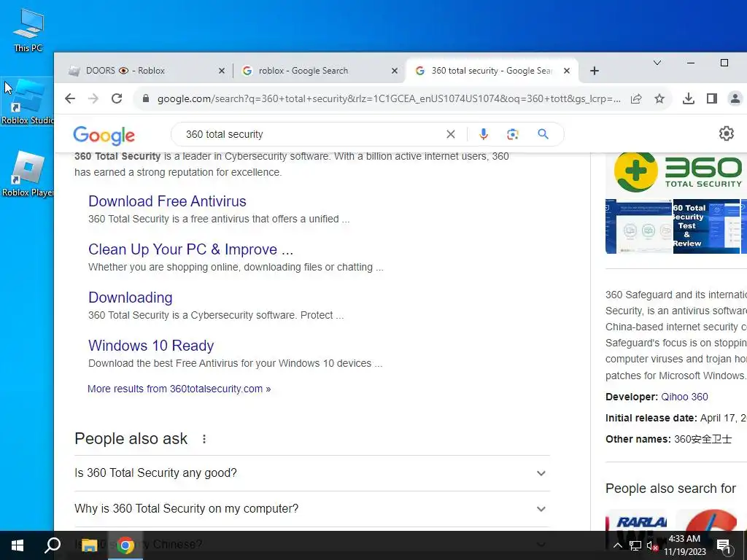Open the 360 Total Security logo image
Image resolution: width=747 pixels, height=560 pixels.
676,172
